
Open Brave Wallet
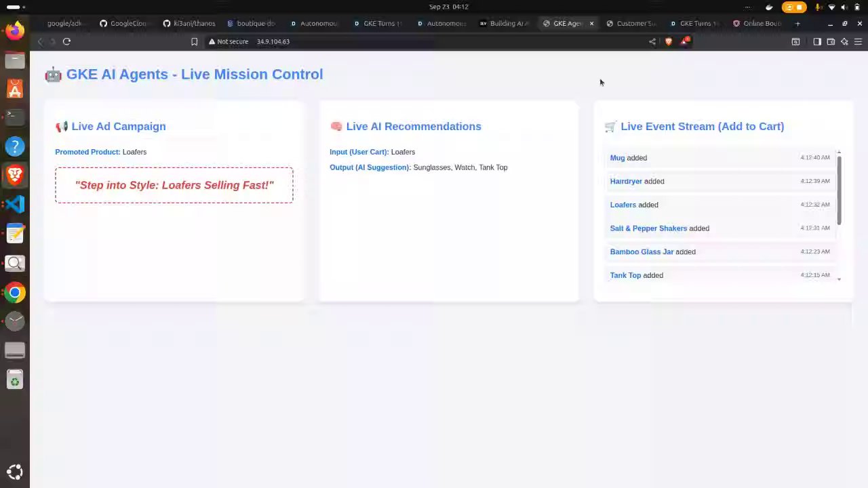click(831, 41)
